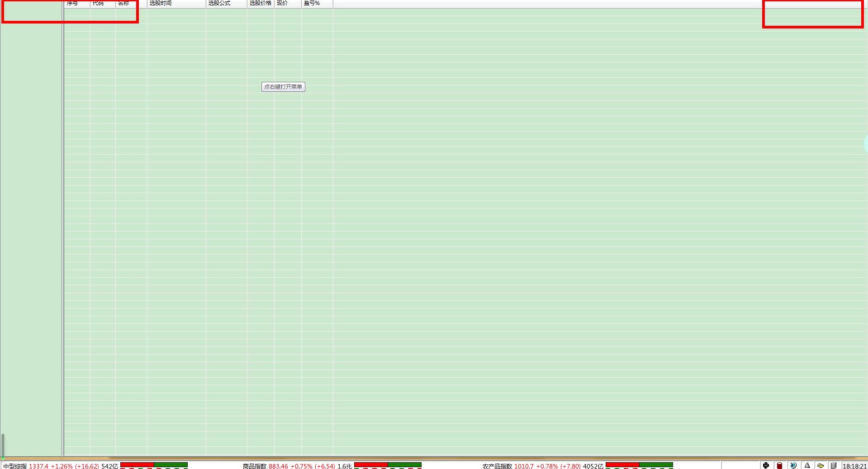Click the 农产品指数 value 1010.7
This screenshot has width=868, height=469.
524,466
